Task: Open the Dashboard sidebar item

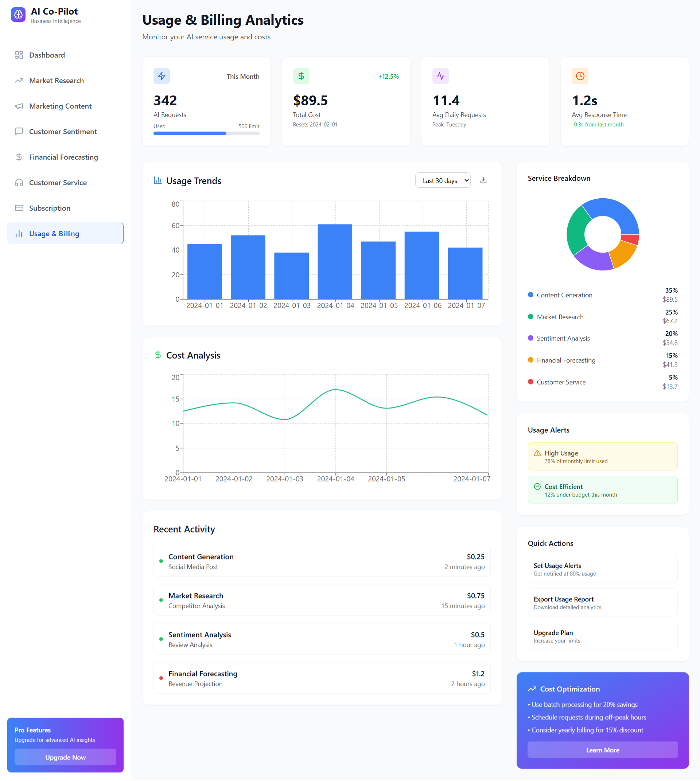Action: [65, 55]
